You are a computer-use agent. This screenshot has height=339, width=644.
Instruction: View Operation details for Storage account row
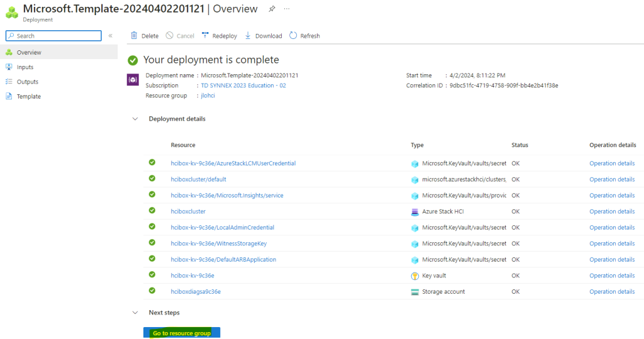click(612, 291)
